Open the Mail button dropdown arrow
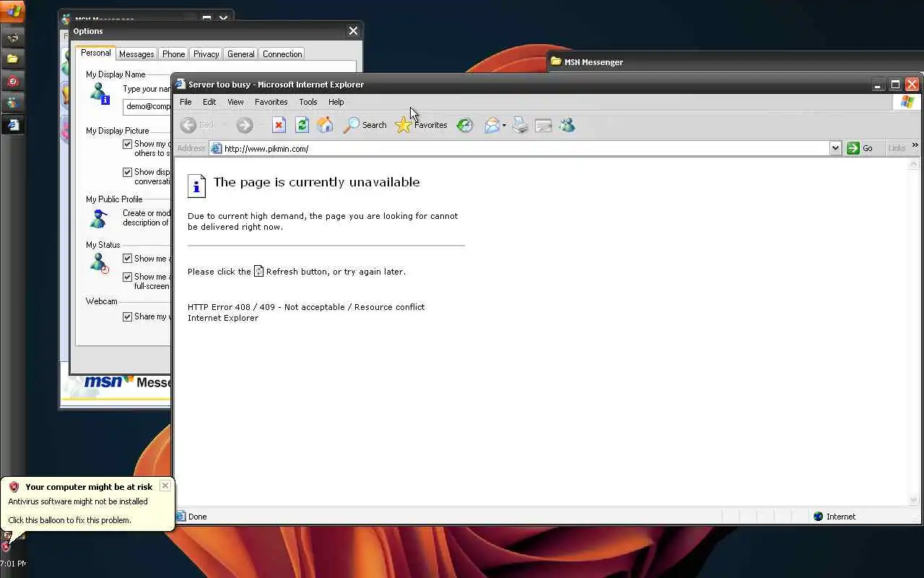Image resolution: width=924 pixels, height=578 pixels. pyautogui.click(x=504, y=126)
